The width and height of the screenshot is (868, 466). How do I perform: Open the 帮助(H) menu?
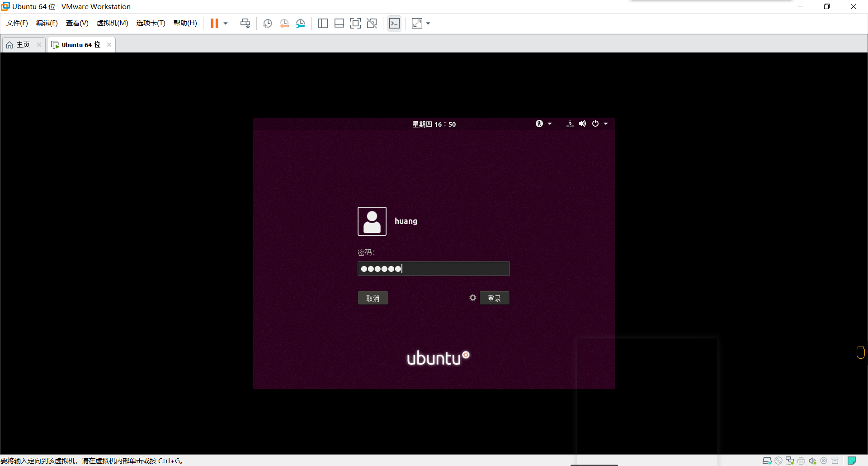[x=185, y=23]
